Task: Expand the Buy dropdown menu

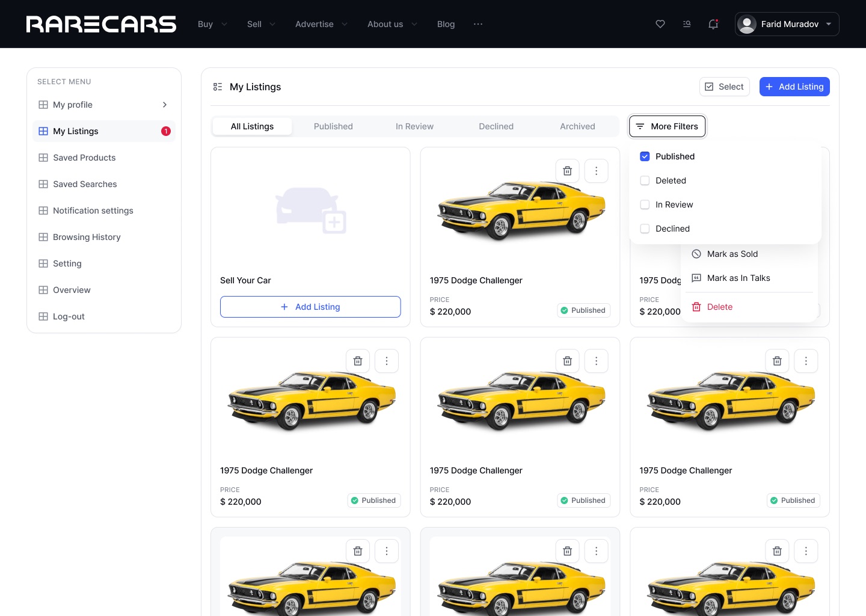Action: [x=212, y=24]
